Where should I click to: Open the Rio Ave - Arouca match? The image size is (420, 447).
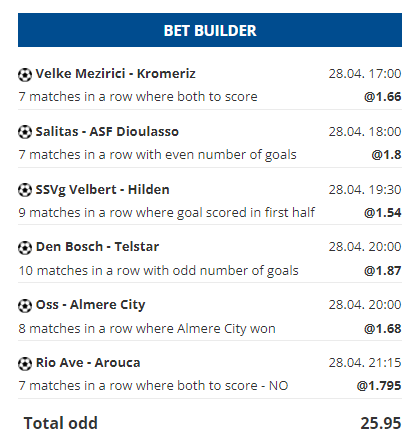tap(88, 363)
